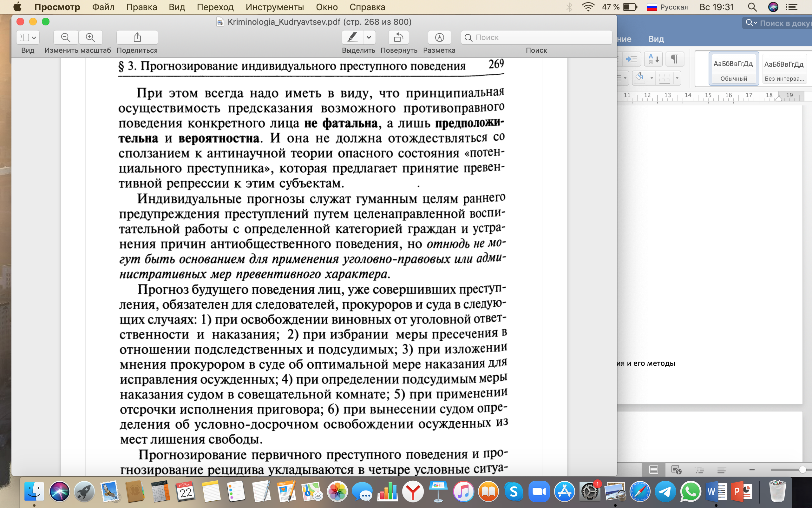The height and width of the screenshot is (508, 812).
Task: Zoom out the PDF page in Preview
Action: pyautogui.click(x=66, y=37)
